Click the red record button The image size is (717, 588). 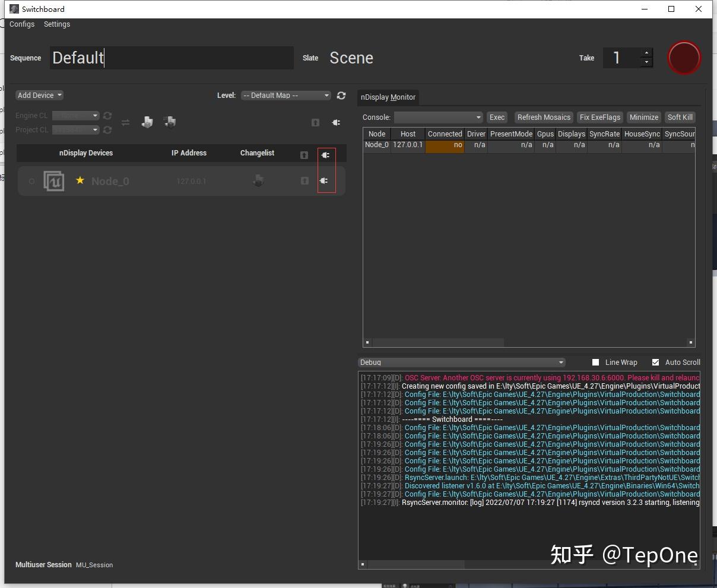(x=684, y=58)
